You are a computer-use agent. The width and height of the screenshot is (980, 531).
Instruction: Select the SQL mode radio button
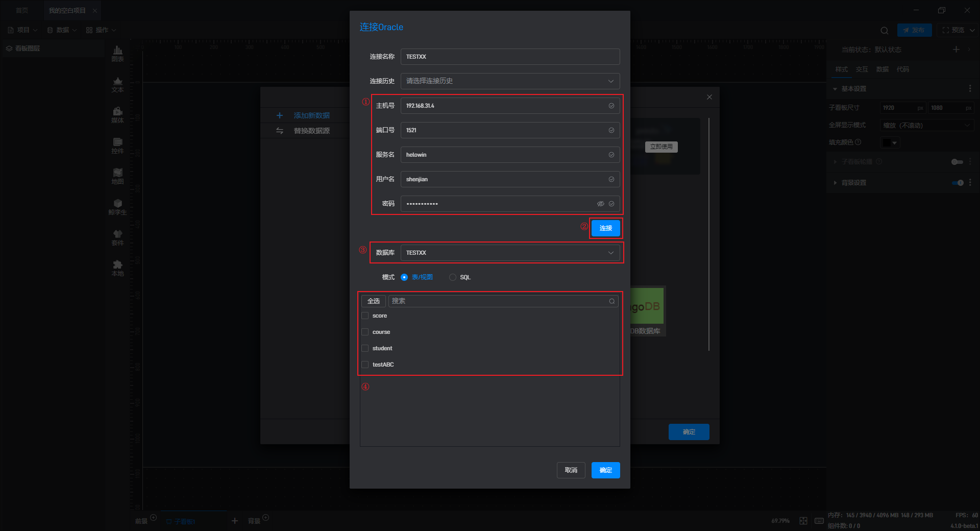(453, 277)
